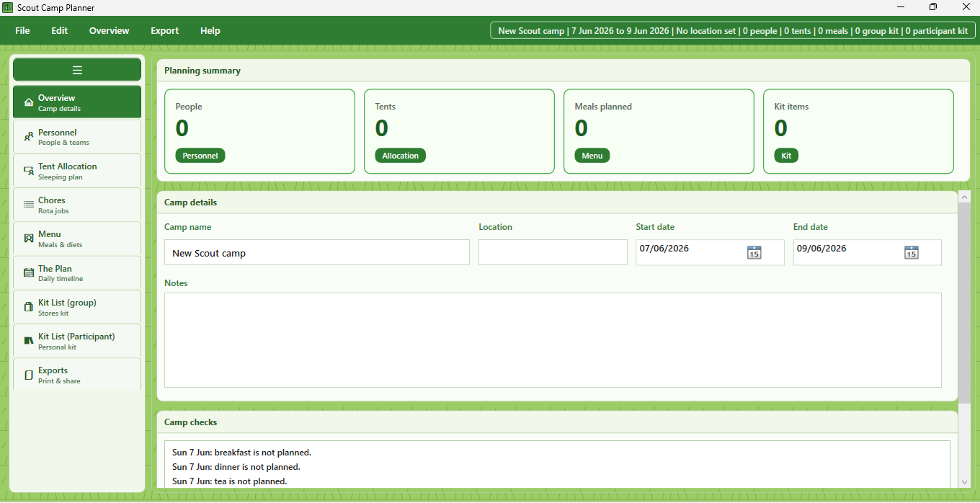Viewport: 980px width, 503px height.
Task: Click the Camp name input field
Action: click(x=317, y=253)
